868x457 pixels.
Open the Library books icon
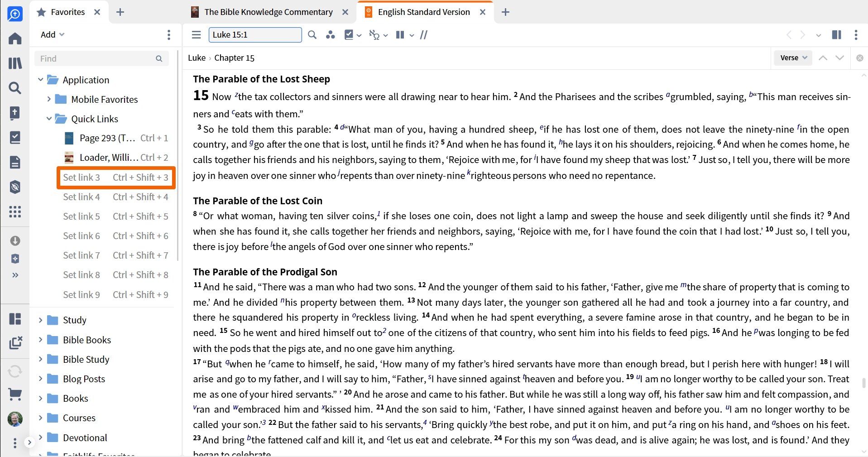click(15, 63)
